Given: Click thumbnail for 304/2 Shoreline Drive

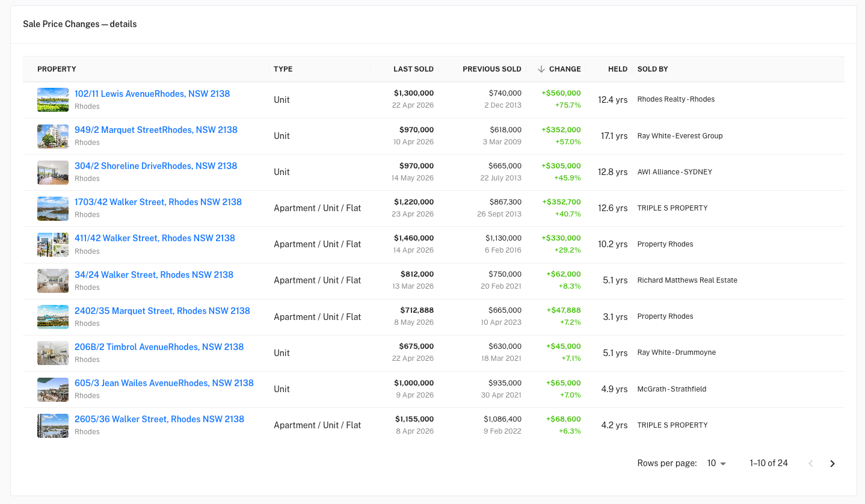Looking at the screenshot, I should tap(53, 172).
